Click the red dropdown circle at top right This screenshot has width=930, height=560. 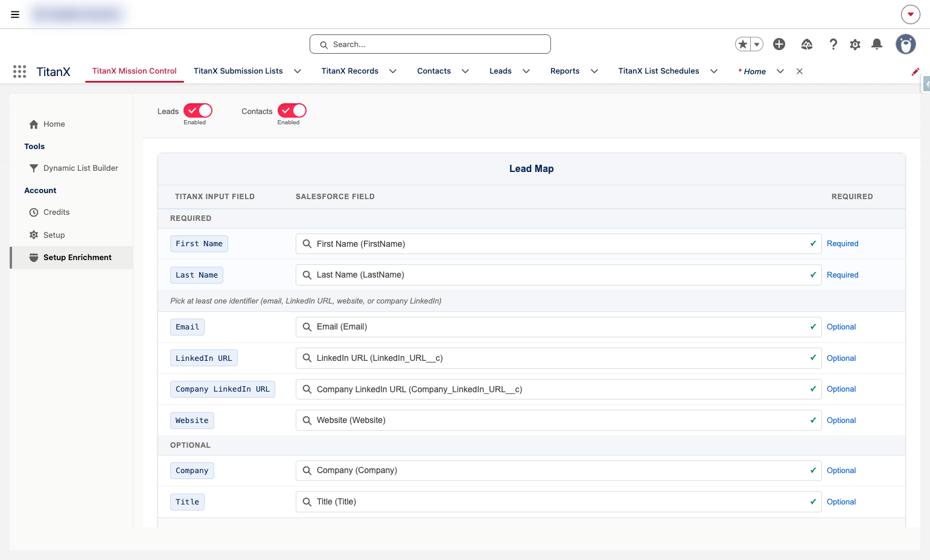coord(911,14)
